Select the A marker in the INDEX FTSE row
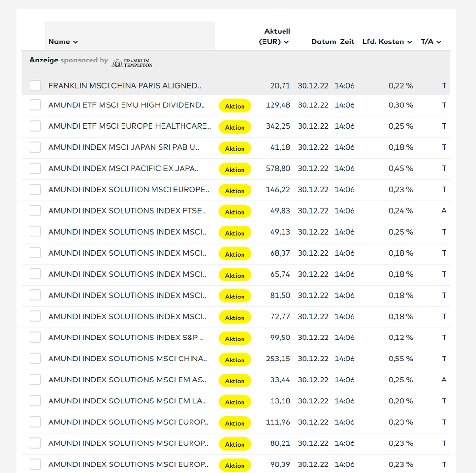This screenshot has height=473, width=476. [x=444, y=211]
